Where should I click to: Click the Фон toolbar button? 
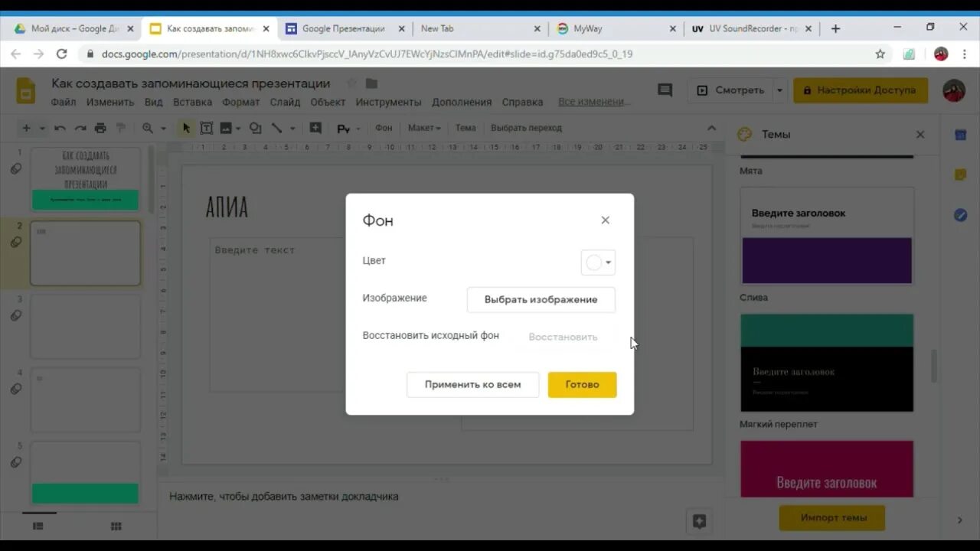(384, 128)
